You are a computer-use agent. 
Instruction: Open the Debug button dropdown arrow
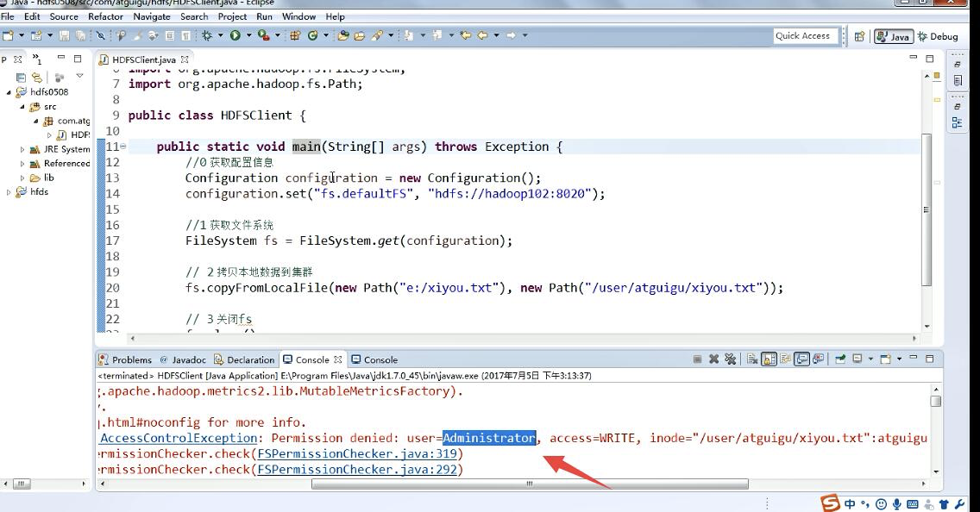point(220,35)
